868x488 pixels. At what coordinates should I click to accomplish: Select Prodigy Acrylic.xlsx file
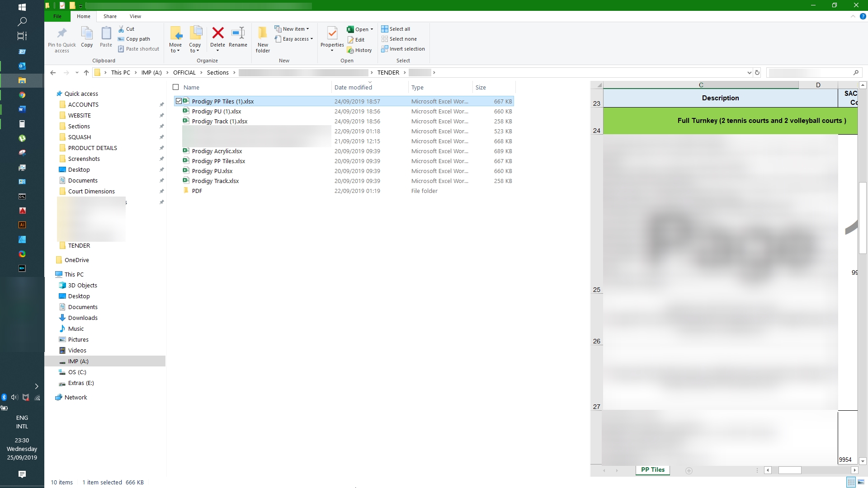tap(217, 151)
